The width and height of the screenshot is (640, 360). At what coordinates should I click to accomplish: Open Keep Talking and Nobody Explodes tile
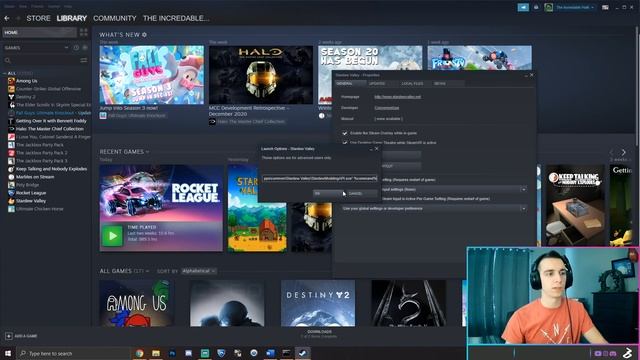tap(575, 205)
